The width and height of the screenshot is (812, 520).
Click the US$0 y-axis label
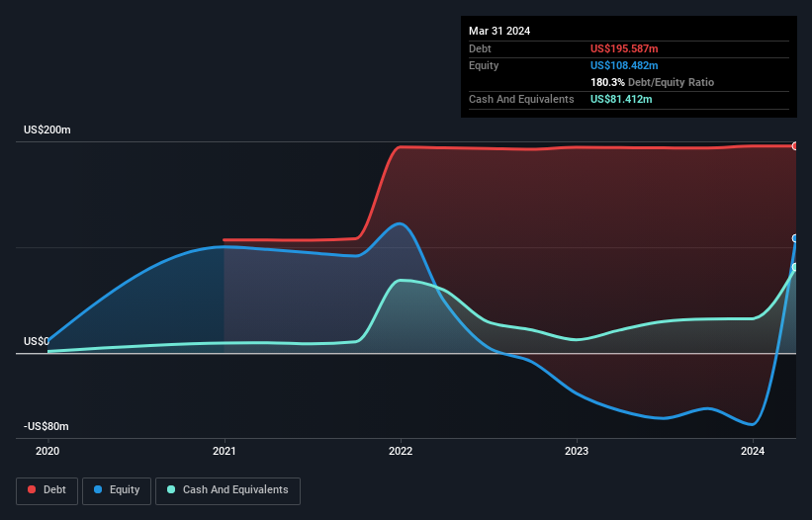(x=37, y=341)
